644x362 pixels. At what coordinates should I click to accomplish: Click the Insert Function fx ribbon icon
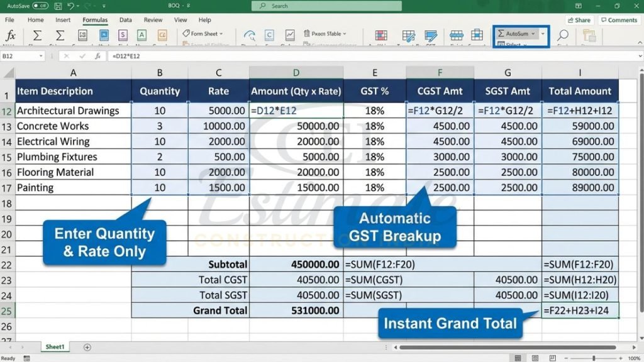(x=11, y=36)
